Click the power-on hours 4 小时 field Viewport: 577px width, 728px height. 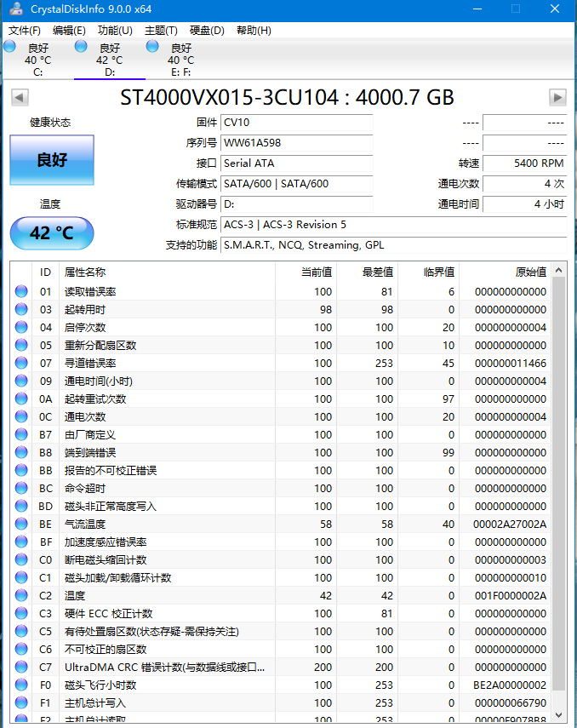point(524,204)
